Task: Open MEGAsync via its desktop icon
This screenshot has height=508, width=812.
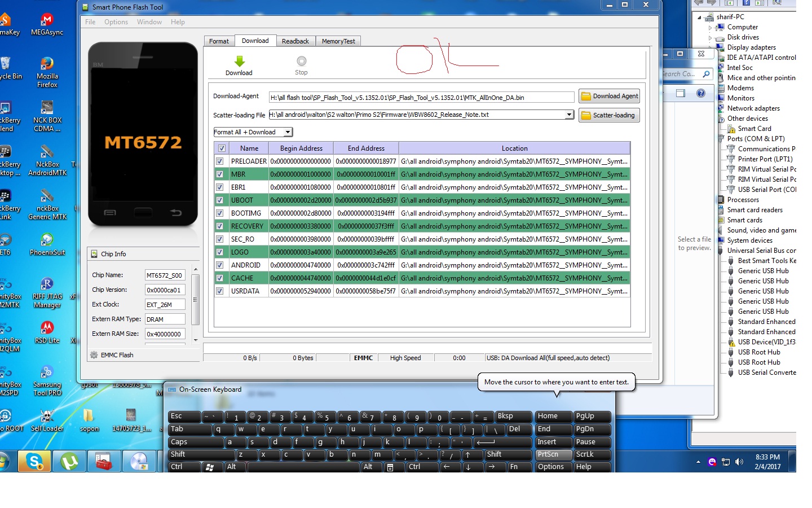Action: pos(46,20)
